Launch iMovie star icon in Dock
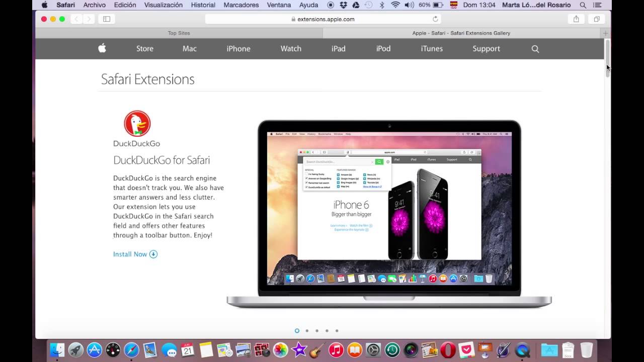 (x=299, y=350)
